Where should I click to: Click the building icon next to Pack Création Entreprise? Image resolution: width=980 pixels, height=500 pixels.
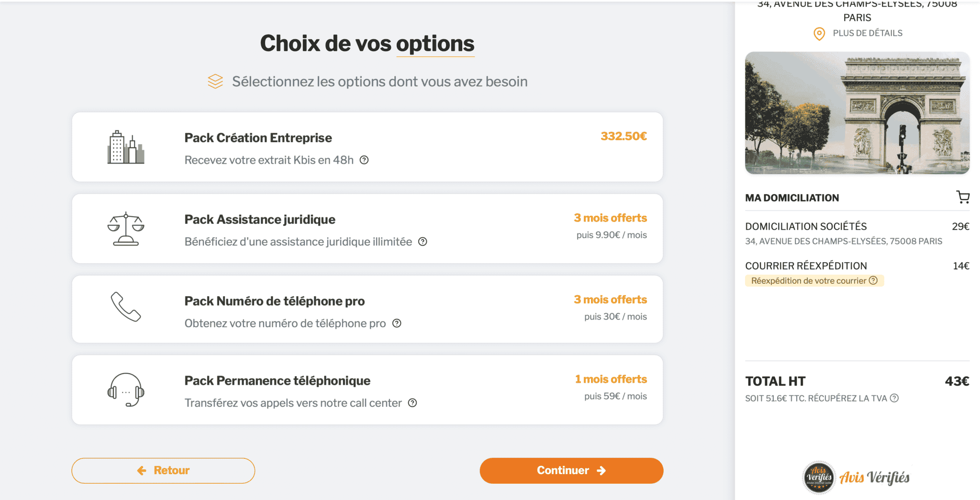point(126,147)
